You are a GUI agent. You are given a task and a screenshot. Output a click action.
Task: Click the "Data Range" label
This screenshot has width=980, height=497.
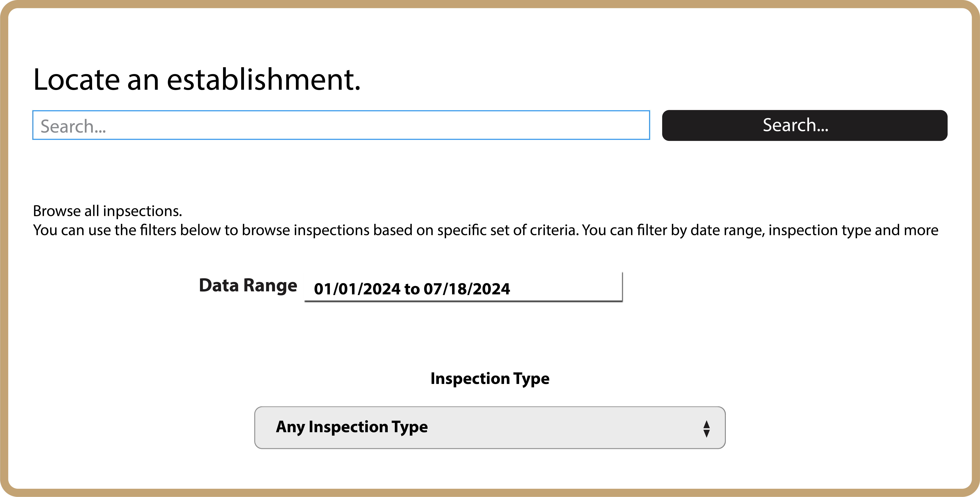[248, 285]
